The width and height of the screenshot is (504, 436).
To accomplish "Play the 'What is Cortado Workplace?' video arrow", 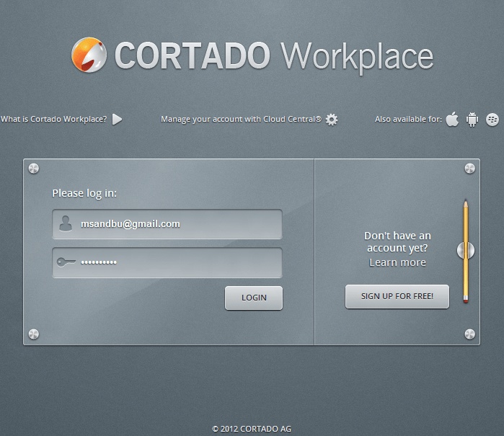I will point(117,119).
